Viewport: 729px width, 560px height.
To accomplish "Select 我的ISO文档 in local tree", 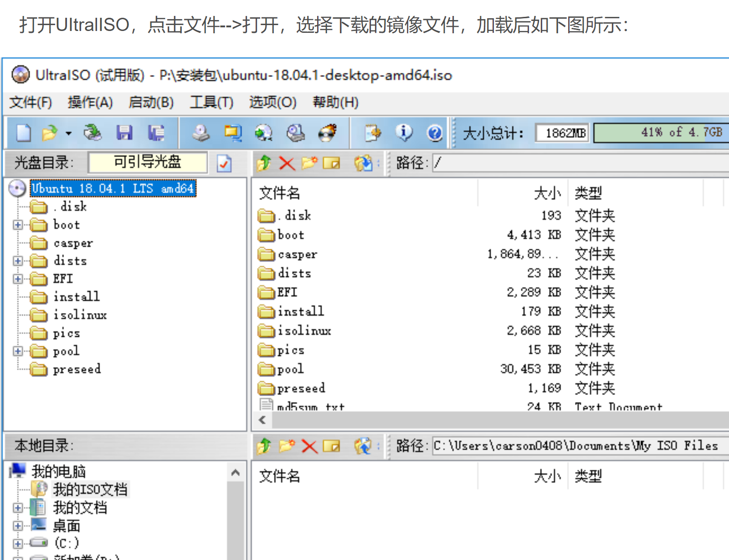I will click(x=90, y=489).
